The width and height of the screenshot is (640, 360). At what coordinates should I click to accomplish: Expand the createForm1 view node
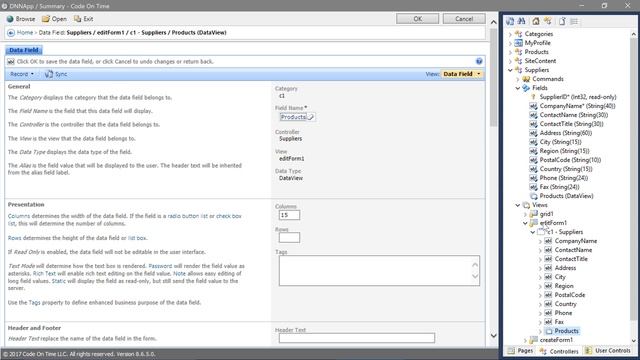(x=525, y=340)
